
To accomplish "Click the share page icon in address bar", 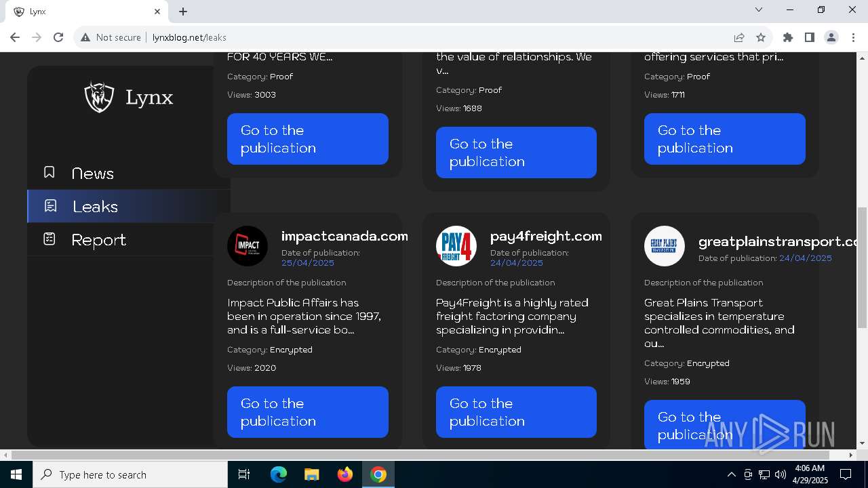I will 739,37.
